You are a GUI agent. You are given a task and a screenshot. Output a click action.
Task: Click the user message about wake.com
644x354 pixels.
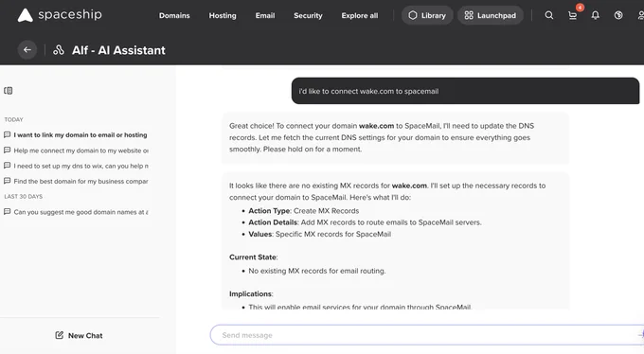465,91
